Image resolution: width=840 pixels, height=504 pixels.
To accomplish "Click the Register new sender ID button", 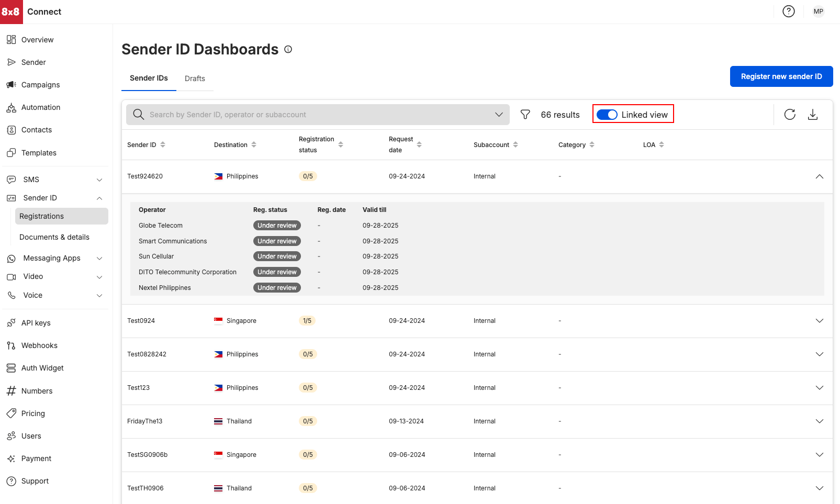I will pyautogui.click(x=781, y=76).
